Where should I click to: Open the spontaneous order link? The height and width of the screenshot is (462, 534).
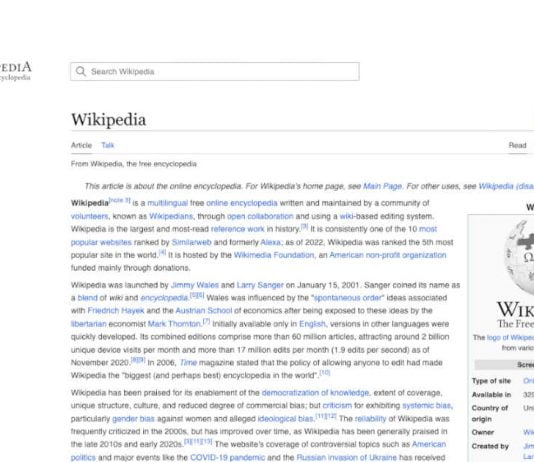coord(348,298)
